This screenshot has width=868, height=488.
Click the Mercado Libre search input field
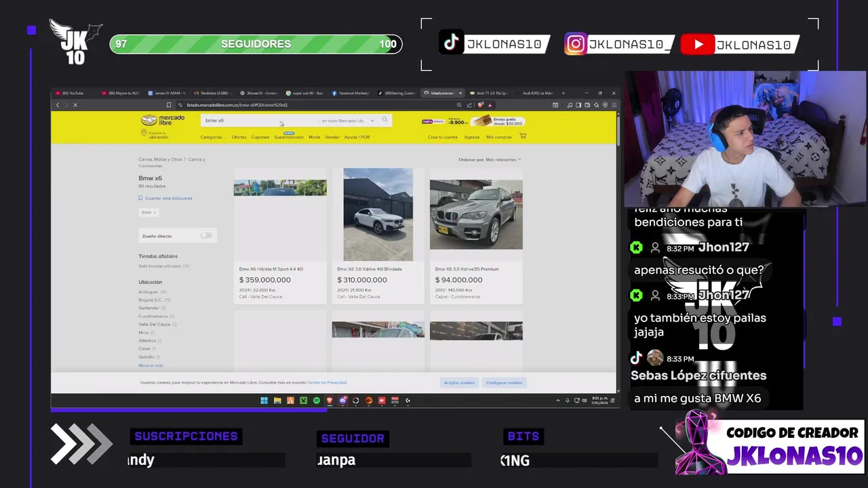[x=260, y=120]
